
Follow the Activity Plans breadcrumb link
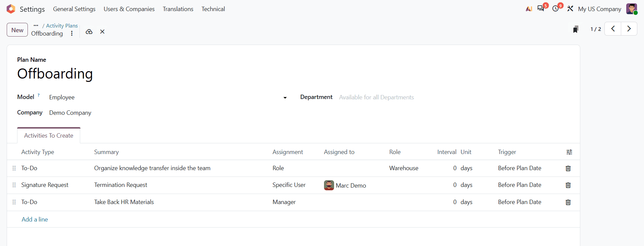[62, 26]
